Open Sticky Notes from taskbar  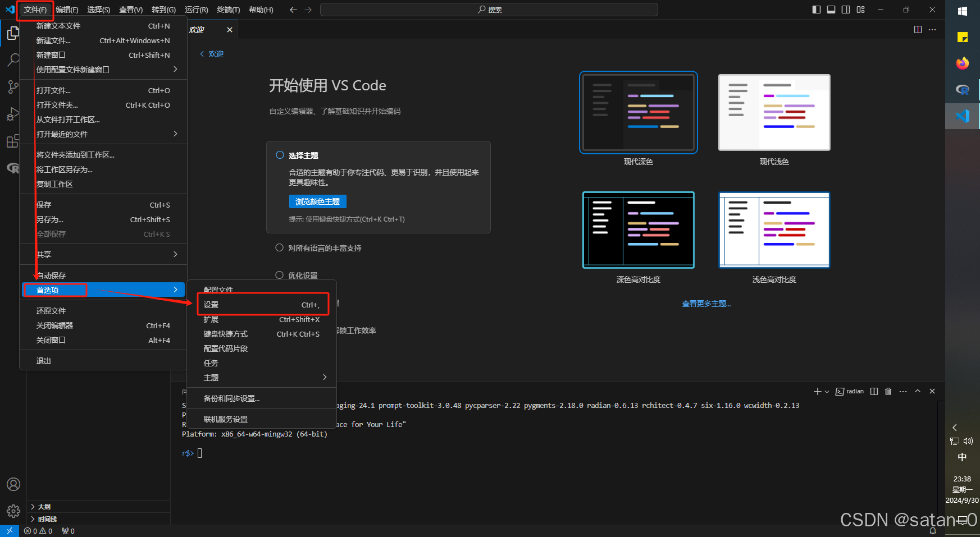[x=963, y=38]
